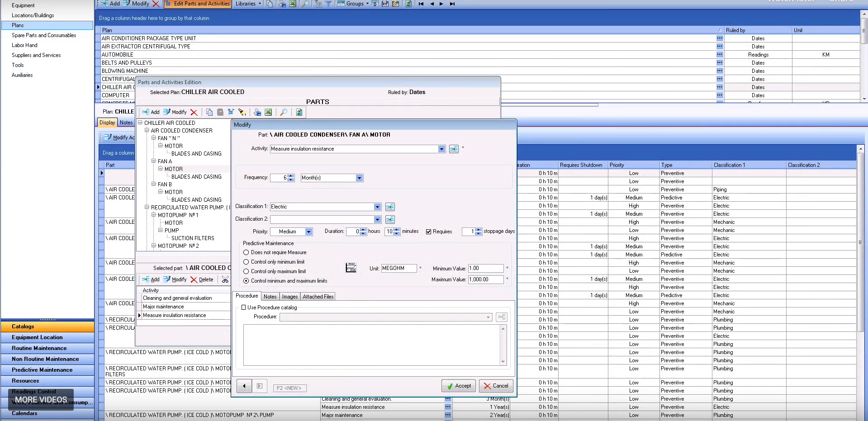Image resolution: width=868 pixels, height=421 pixels.
Task: Select the Procedure tab
Action: 247,296
